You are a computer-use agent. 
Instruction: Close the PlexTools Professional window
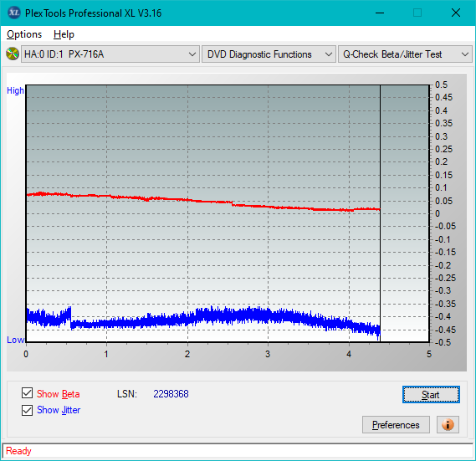[x=456, y=13]
